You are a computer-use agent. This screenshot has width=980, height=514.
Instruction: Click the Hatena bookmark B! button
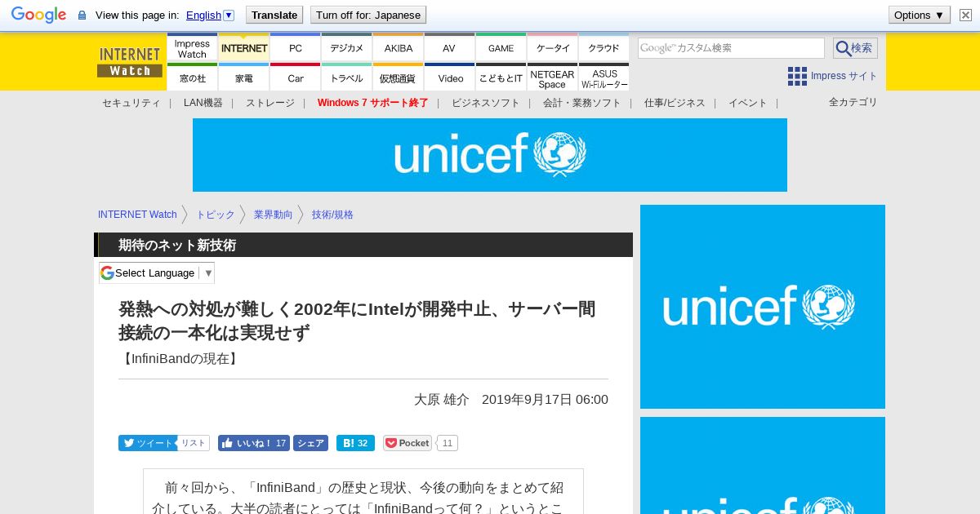[x=355, y=443]
